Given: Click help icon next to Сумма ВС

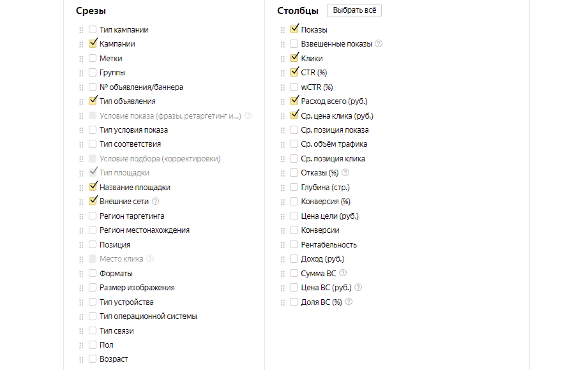Looking at the screenshot, I should 343,273.
